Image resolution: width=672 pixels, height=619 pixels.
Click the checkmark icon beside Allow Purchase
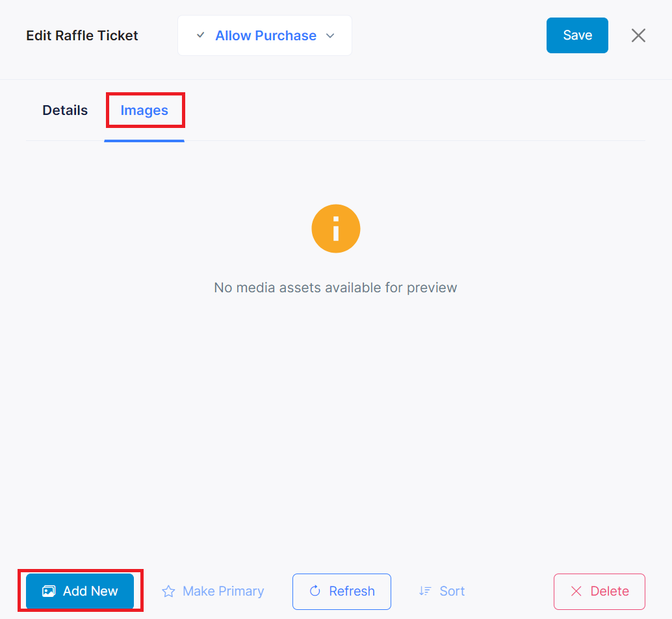coord(200,36)
